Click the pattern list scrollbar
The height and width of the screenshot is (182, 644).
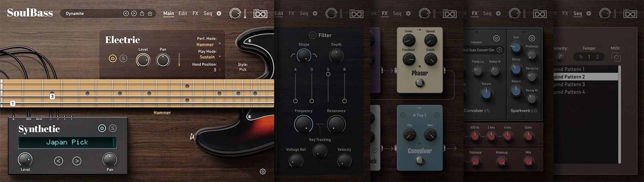point(620,114)
